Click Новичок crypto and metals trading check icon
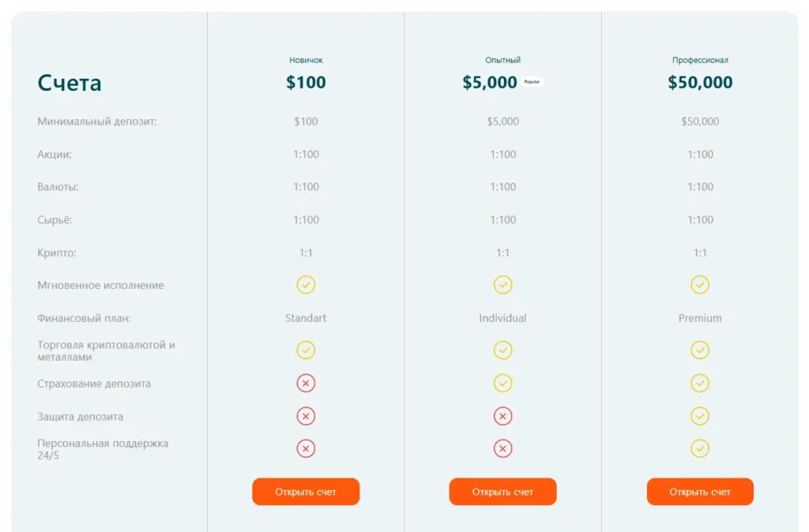This screenshot has height=532, width=809. pyautogui.click(x=306, y=350)
